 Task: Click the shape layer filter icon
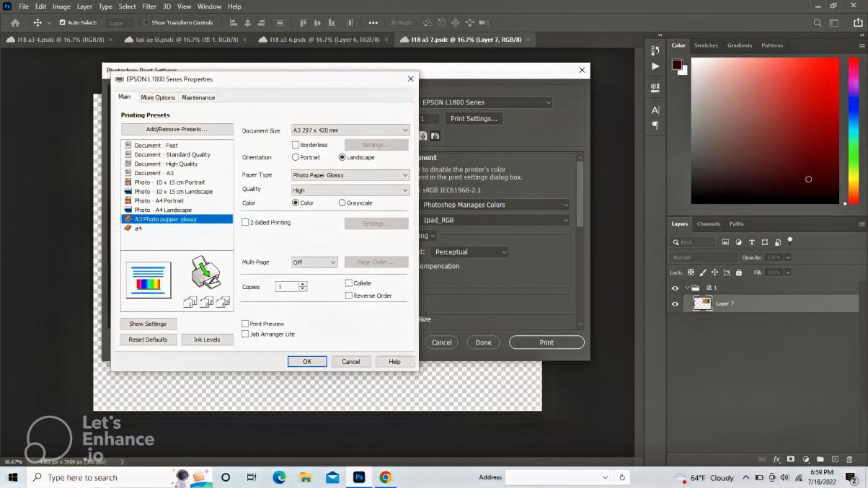tap(765, 242)
